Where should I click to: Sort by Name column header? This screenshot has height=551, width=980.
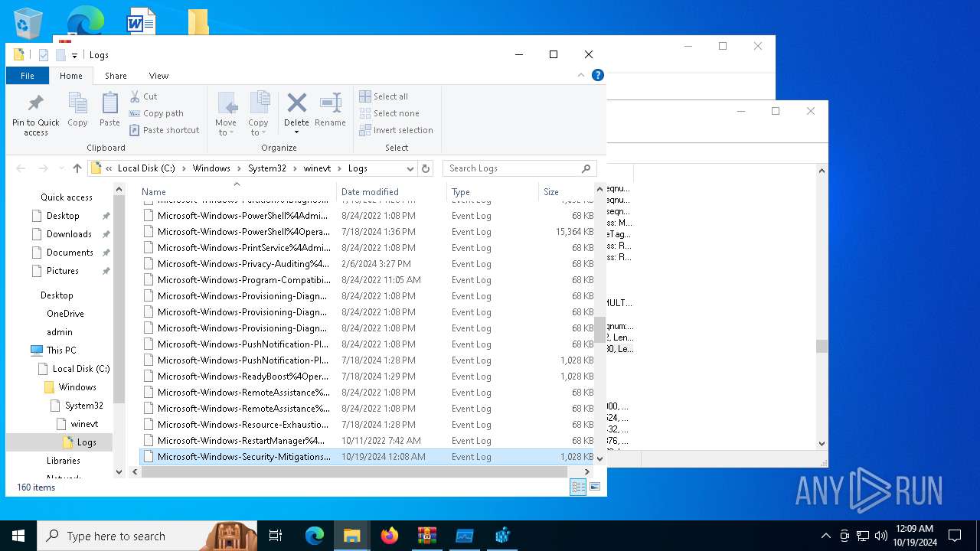tap(237, 192)
